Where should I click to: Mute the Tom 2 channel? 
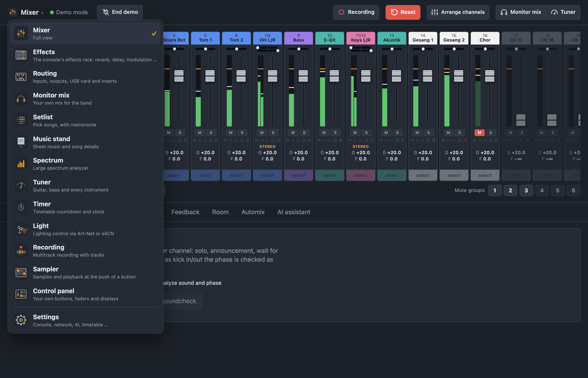coord(231,133)
